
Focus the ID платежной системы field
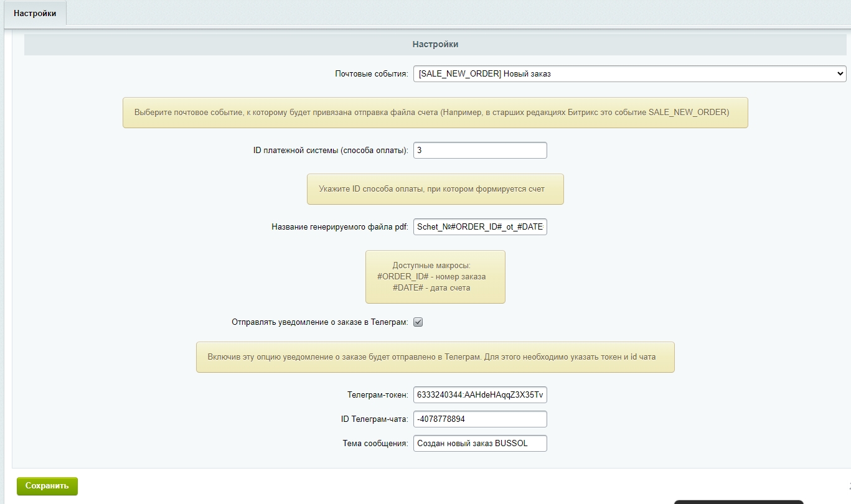click(x=480, y=151)
